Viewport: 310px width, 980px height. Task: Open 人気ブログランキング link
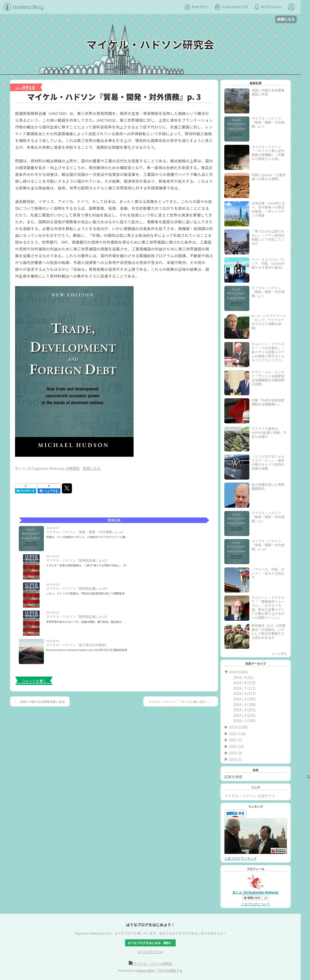click(x=241, y=858)
